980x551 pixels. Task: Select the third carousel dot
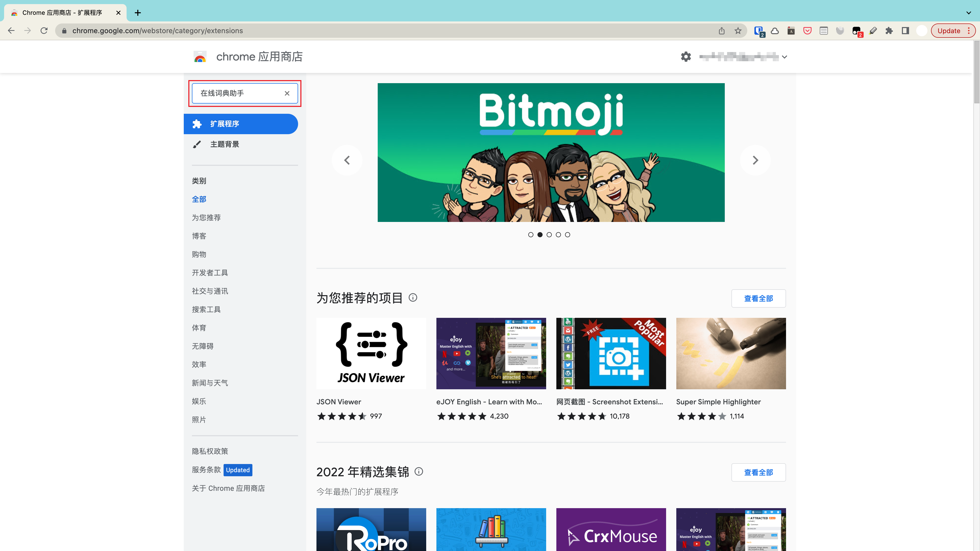pyautogui.click(x=549, y=235)
